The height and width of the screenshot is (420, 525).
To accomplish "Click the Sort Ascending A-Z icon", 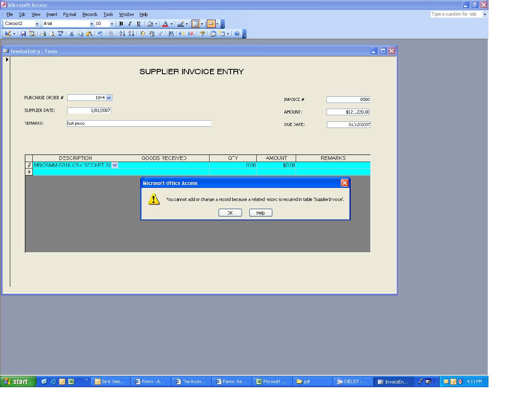I will pos(122,34).
